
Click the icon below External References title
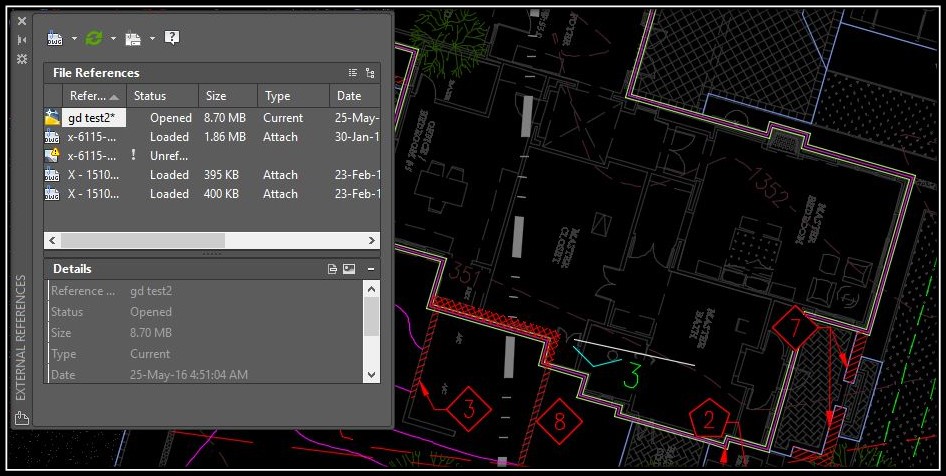(x=22, y=418)
